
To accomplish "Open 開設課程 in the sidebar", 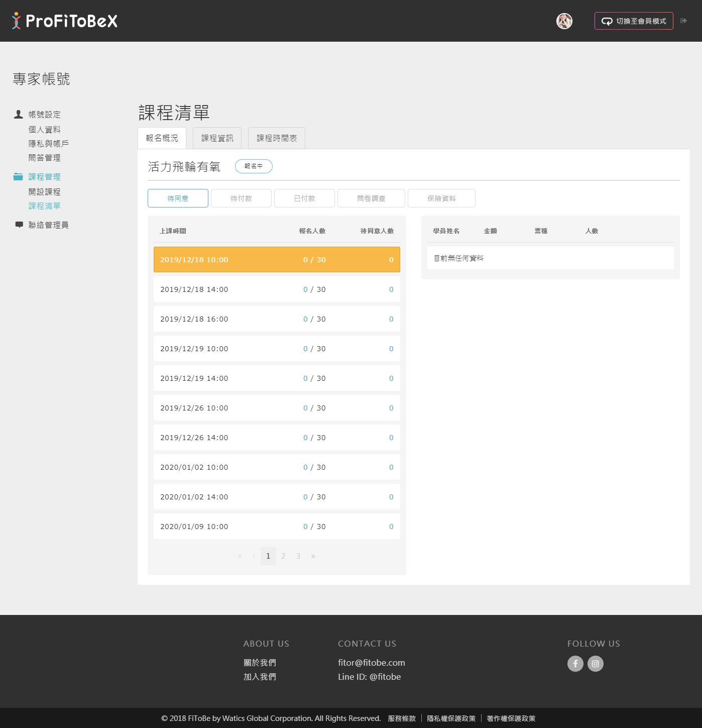I will point(45,192).
